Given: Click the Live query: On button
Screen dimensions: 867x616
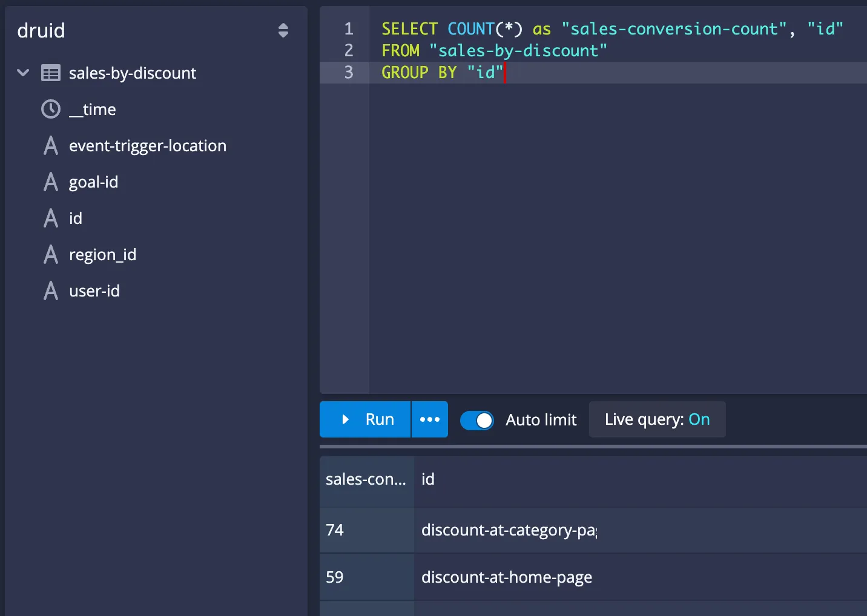Looking at the screenshot, I should (658, 419).
